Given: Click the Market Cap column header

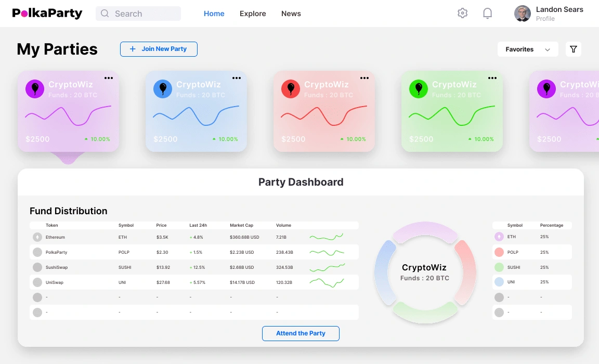Looking at the screenshot, I should click(241, 225).
